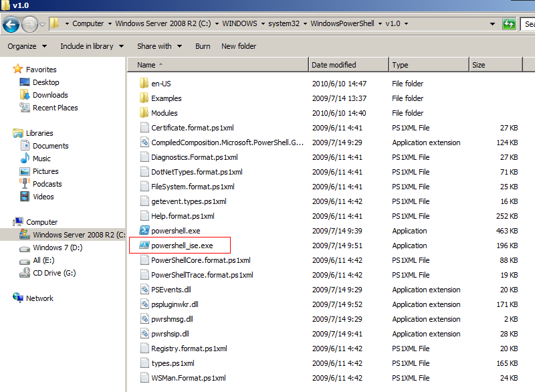Screen dimensions: 535x392
Task: Select the Computer icon in sidebar
Action: (18, 222)
